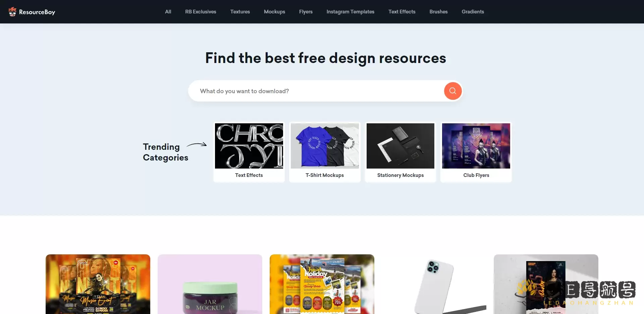The height and width of the screenshot is (314, 644).
Task: Open the Text Effects trending category card
Action: 249,152
